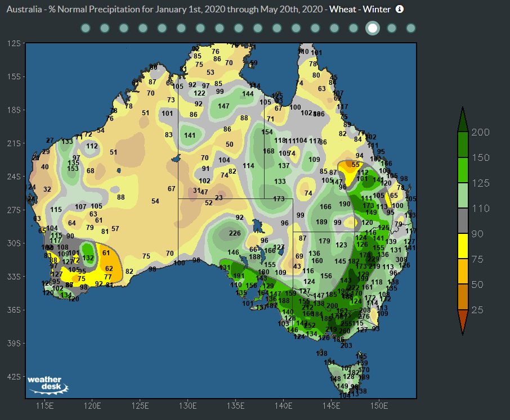Click the legend swatch between 150 and 200

pos(463,144)
